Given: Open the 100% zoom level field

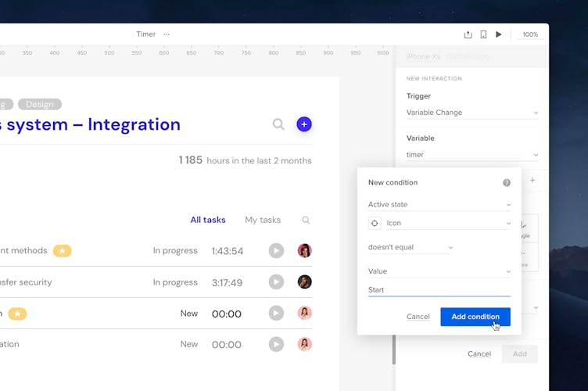Looking at the screenshot, I should (x=530, y=34).
